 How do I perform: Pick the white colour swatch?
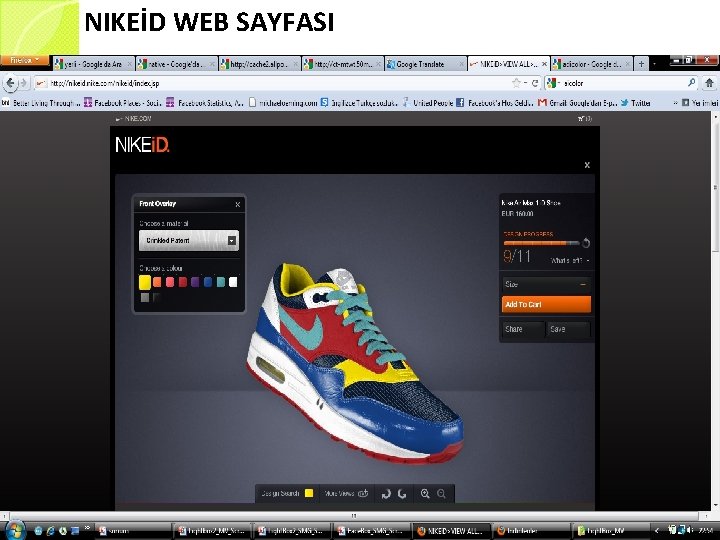[x=233, y=282]
